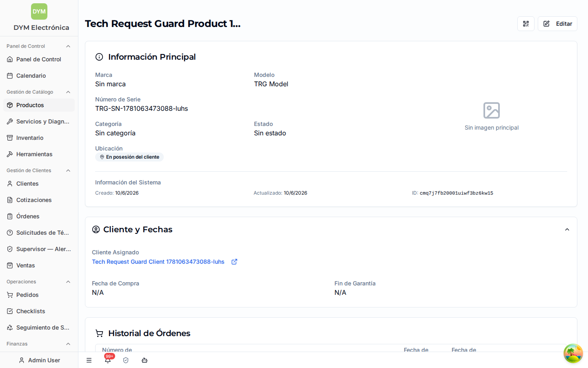Open Servicios y Diagnósticos menu item
The height and width of the screenshot is (368, 588).
coord(39,121)
